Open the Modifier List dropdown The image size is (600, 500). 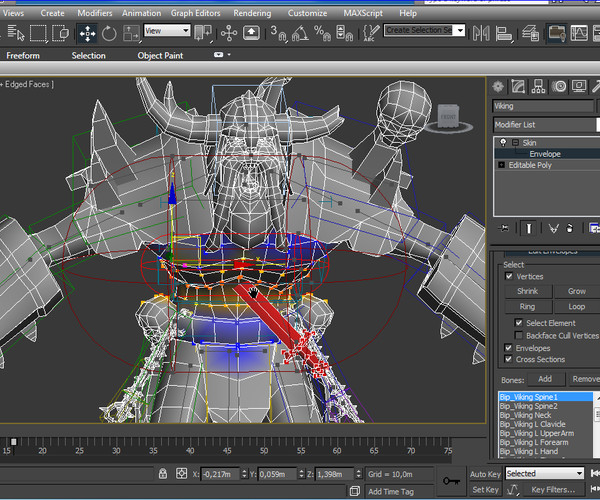[x=546, y=125]
